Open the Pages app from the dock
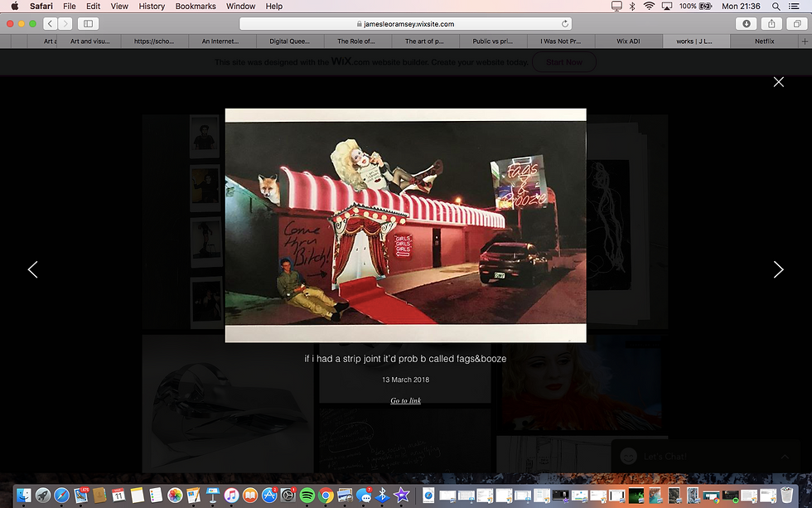 tap(194, 496)
